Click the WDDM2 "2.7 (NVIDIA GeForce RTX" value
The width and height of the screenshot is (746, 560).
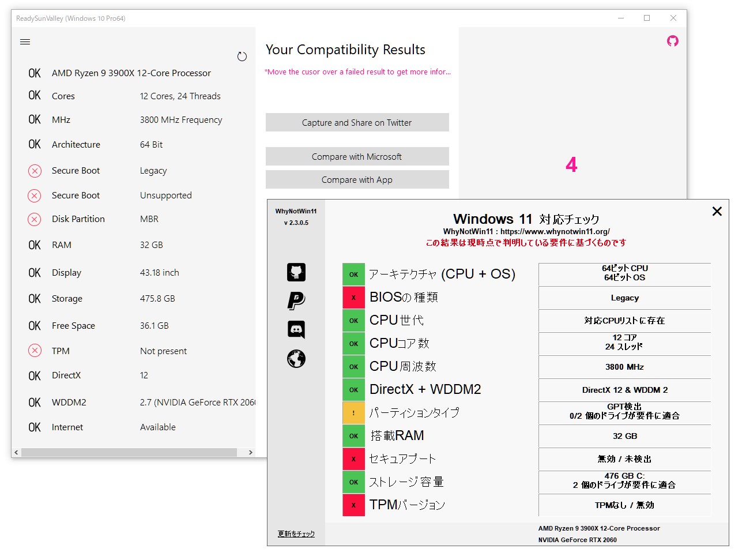tap(198, 403)
